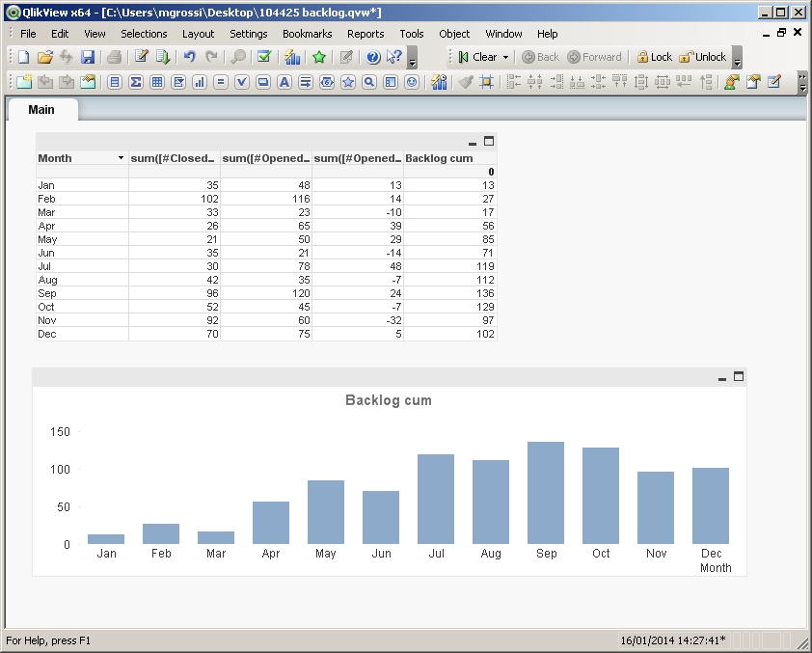Click the green star Add Bookmark icon
Image resolution: width=812 pixels, height=653 pixels.
pyautogui.click(x=319, y=57)
